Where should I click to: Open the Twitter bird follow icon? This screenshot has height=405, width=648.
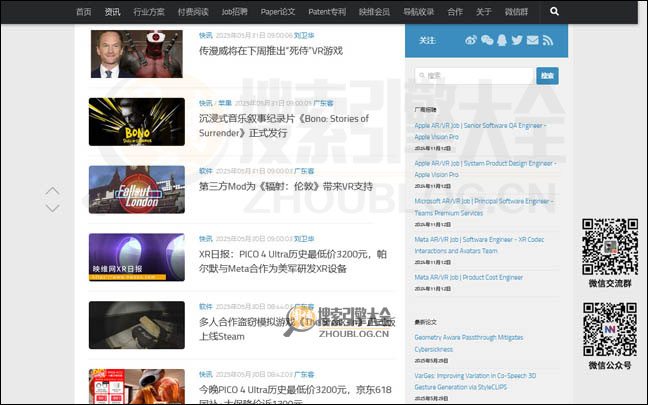pyautogui.click(x=517, y=40)
